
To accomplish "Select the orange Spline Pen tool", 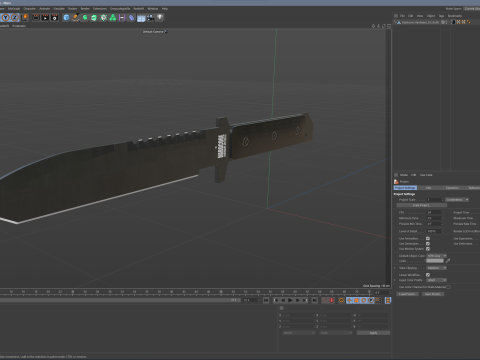I will click(x=76, y=17).
